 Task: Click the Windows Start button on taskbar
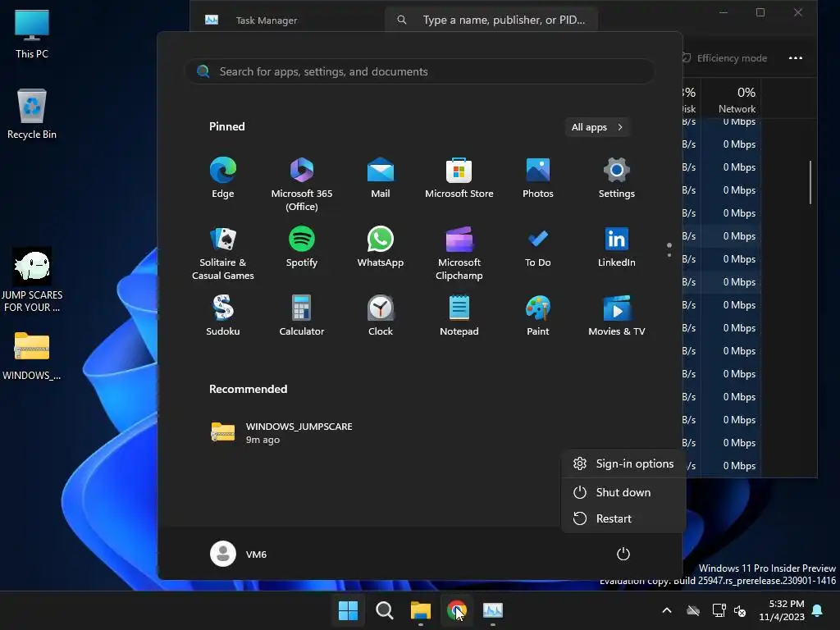tap(348, 610)
